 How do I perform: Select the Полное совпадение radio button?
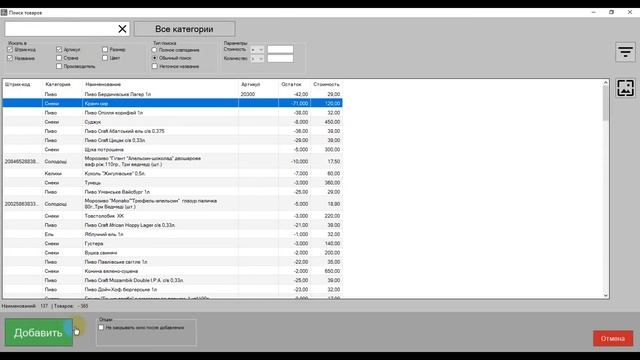154,50
